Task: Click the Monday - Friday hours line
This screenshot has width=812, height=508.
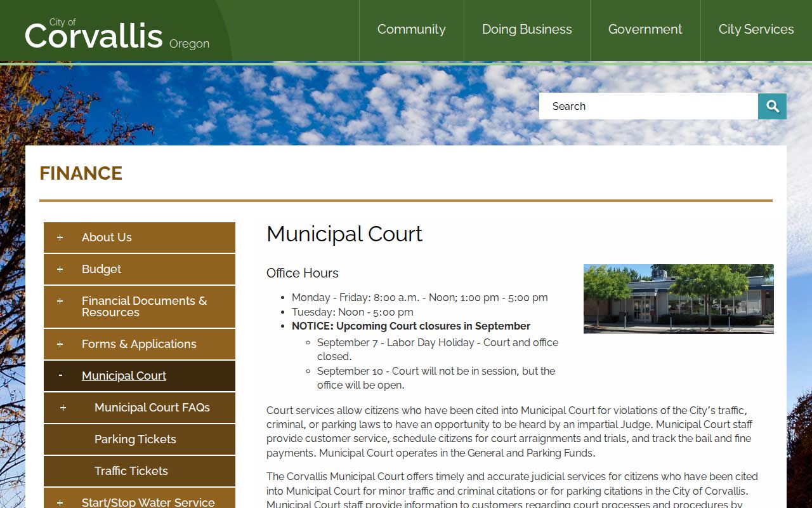Action: click(420, 297)
